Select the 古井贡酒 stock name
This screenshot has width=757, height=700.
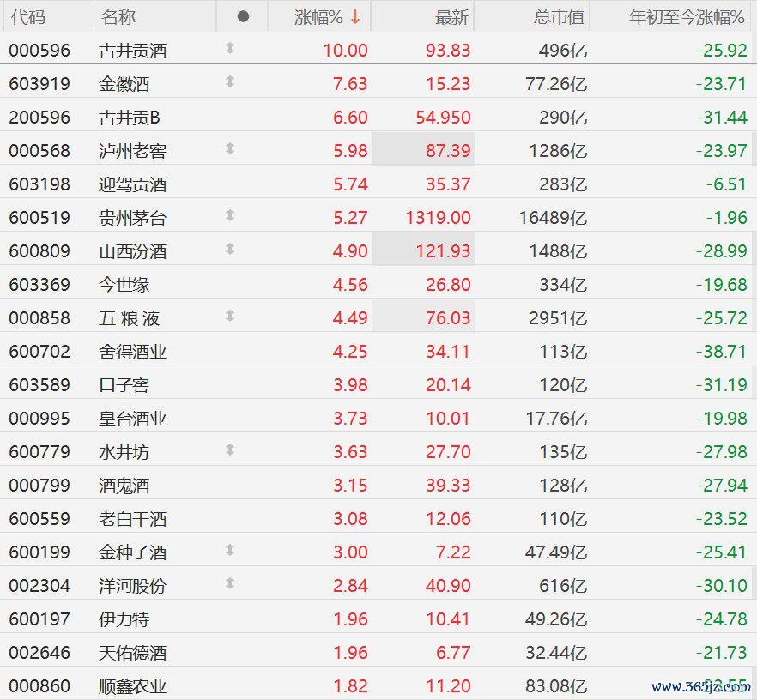[x=133, y=51]
